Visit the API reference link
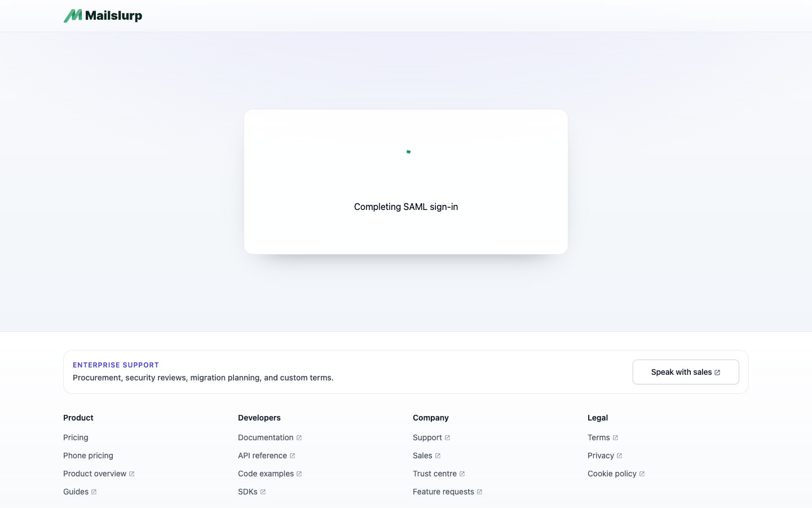Viewport: 812px width, 508px height. coord(267,456)
